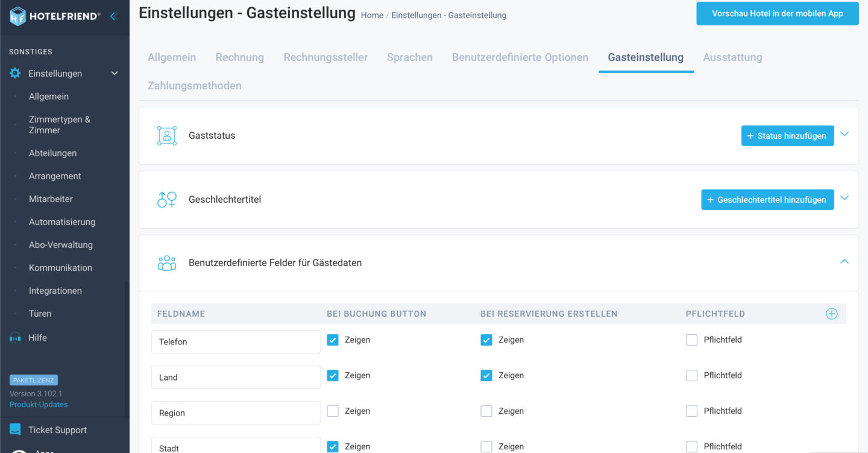Add new field with plus circle icon

click(x=832, y=314)
